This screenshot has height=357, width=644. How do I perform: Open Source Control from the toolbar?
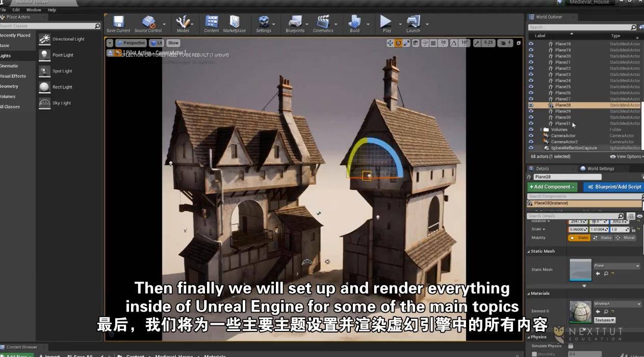(x=148, y=24)
